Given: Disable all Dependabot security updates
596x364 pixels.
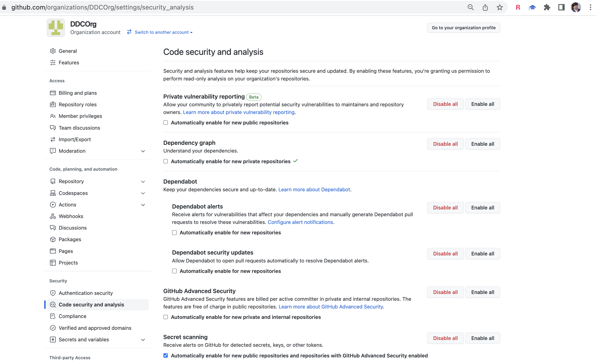Looking at the screenshot, I should 445,254.
